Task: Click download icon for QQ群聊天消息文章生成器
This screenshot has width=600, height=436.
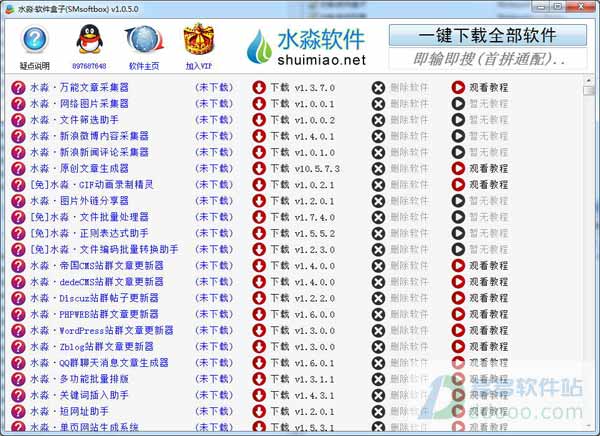Action: point(259,363)
